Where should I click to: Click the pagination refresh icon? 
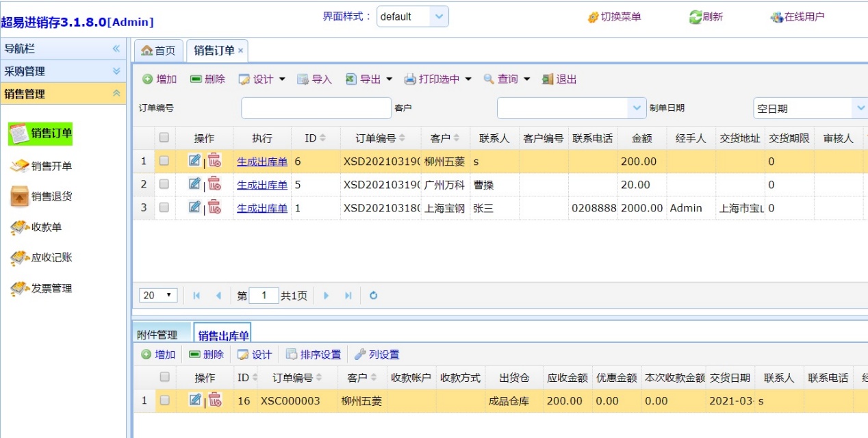pyautogui.click(x=373, y=296)
